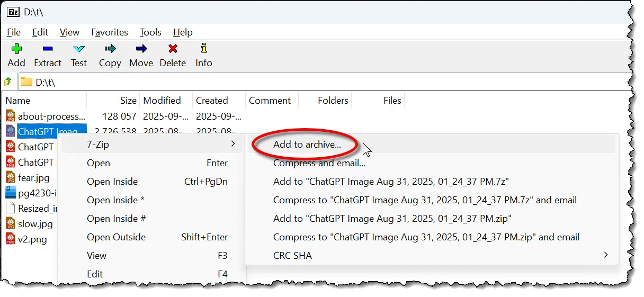Click the slow.jpg file icon
The width and height of the screenshot is (644, 297).
[11, 223]
